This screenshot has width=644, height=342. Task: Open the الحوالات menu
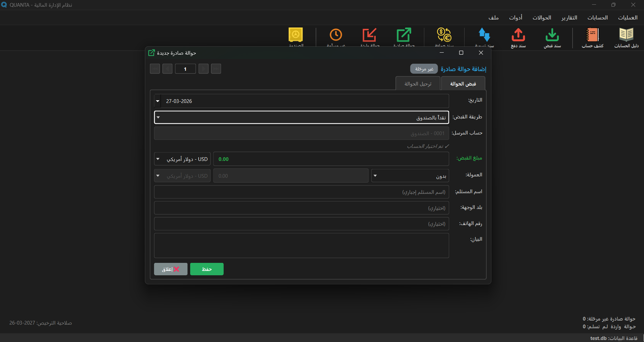(x=542, y=17)
